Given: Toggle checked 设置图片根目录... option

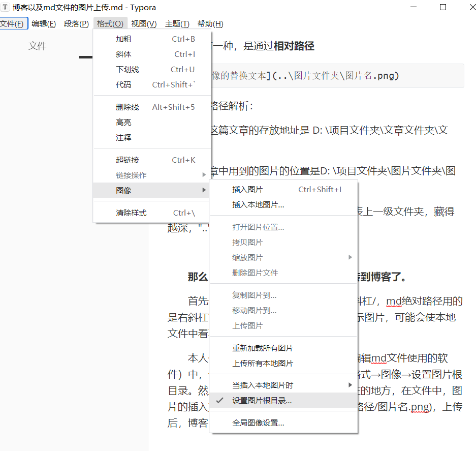Looking at the screenshot, I should 283,400.
